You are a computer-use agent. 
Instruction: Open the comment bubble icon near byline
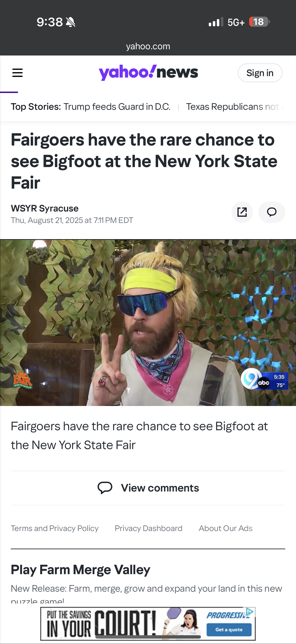(x=272, y=212)
